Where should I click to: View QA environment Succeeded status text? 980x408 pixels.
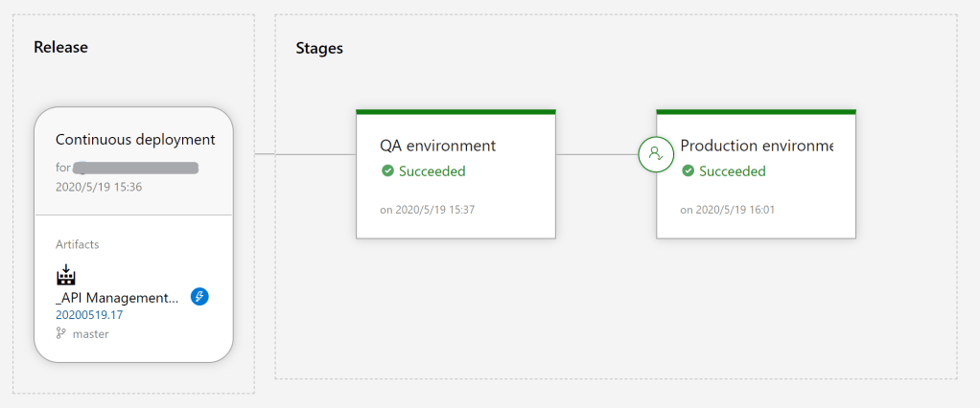click(432, 171)
